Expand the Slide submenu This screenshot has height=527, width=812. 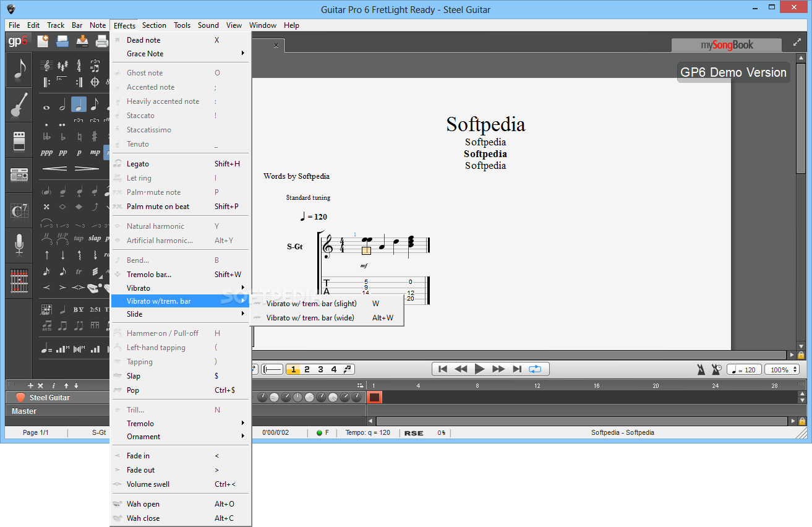pyautogui.click(x=181, y=314)
